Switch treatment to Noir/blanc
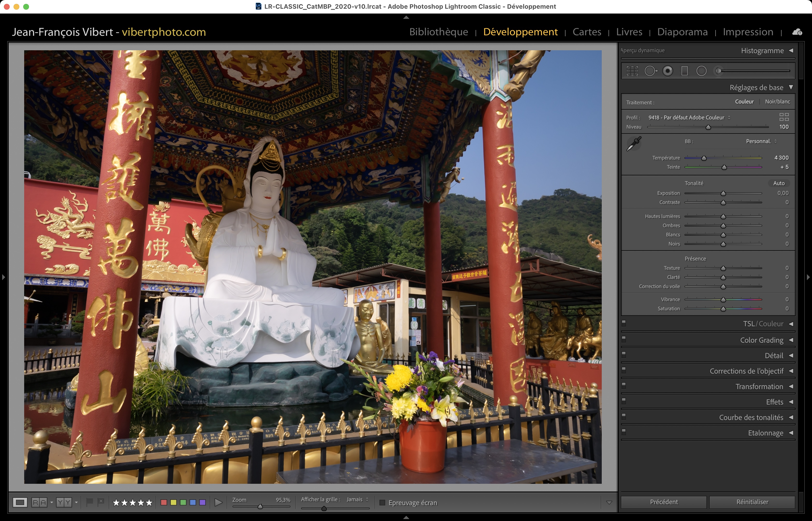Screen dimensions: 812x521 click(x=777, y=102)
